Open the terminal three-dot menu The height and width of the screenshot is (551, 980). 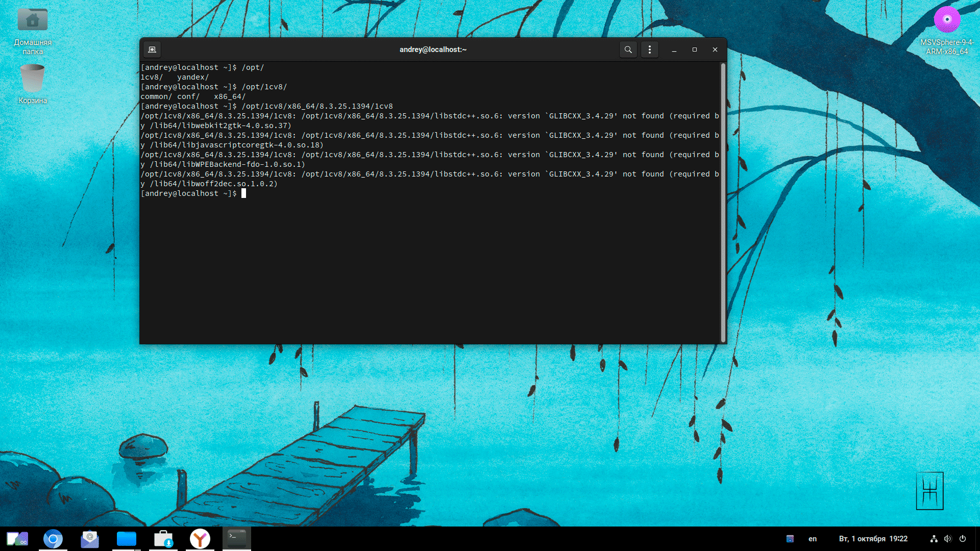(x=650, y=49)
